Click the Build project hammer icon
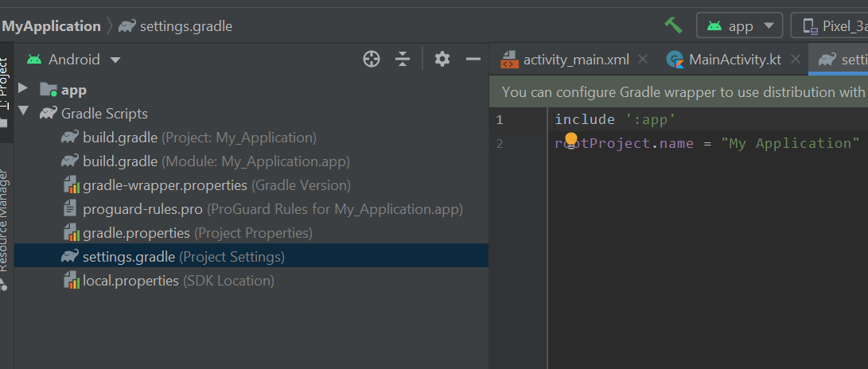This screenshot has height=369, width=868. [673, 25]
